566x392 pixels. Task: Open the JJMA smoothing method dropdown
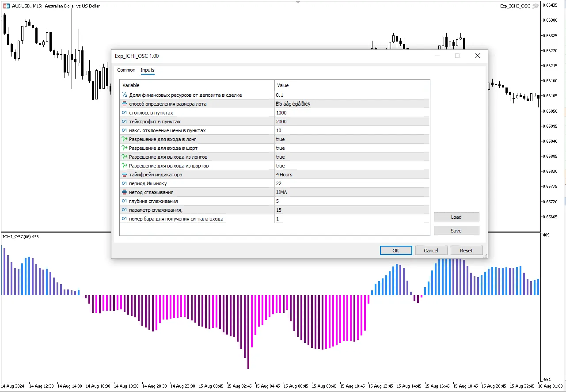click(351, 192)
